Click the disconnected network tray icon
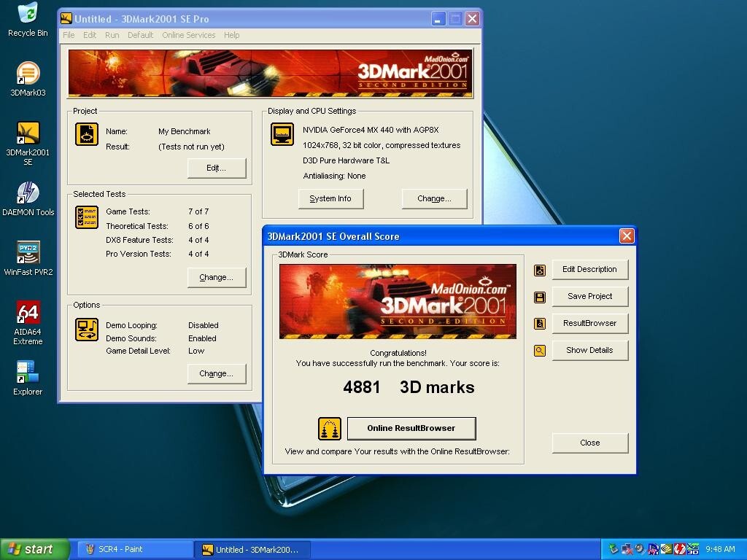The width and height of the screenshot is (747, 560). [627, 549]
